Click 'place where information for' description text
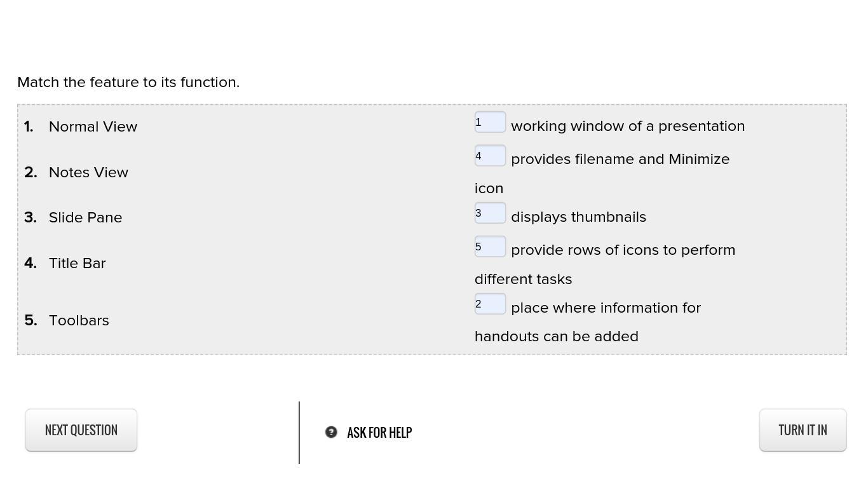Screen dimensions: 868x488 pos(606,308)
